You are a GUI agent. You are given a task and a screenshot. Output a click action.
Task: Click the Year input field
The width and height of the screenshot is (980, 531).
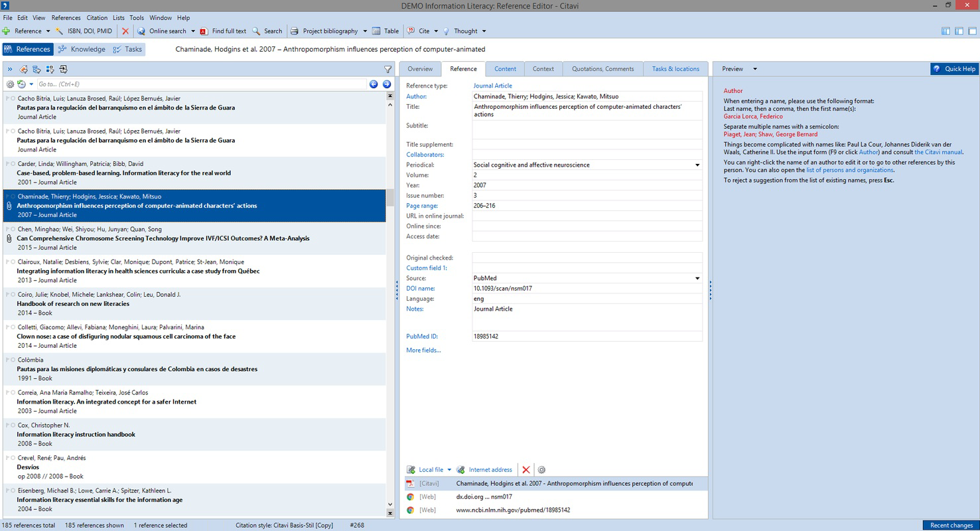click(587, 185)
